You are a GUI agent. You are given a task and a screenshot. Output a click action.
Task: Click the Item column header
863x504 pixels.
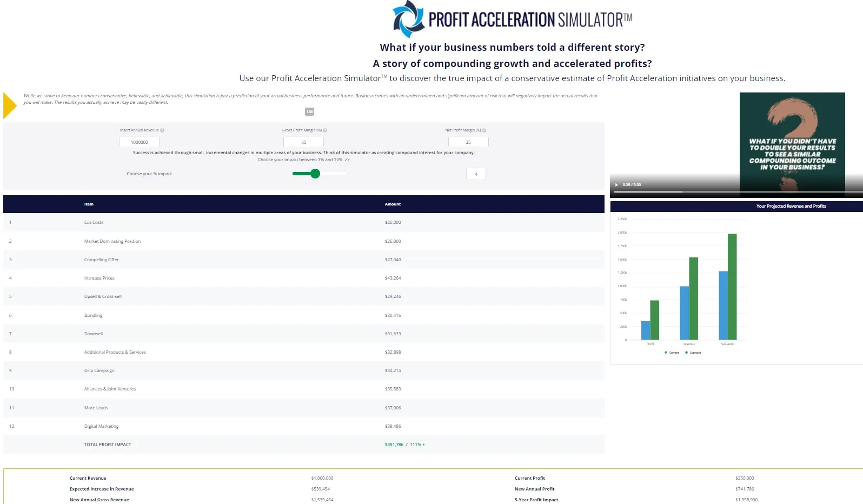point(89,204)
